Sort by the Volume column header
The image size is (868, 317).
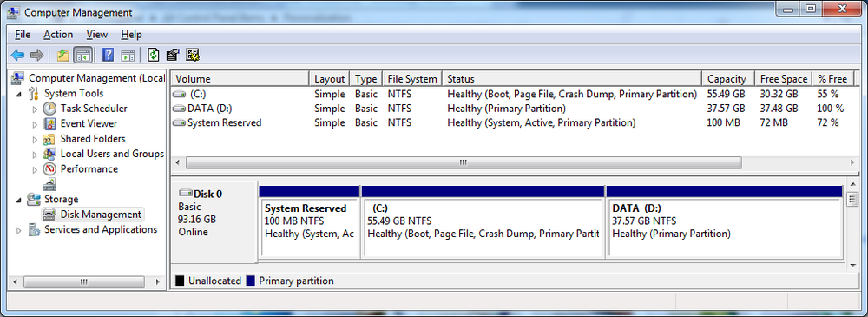click(240, 79)
